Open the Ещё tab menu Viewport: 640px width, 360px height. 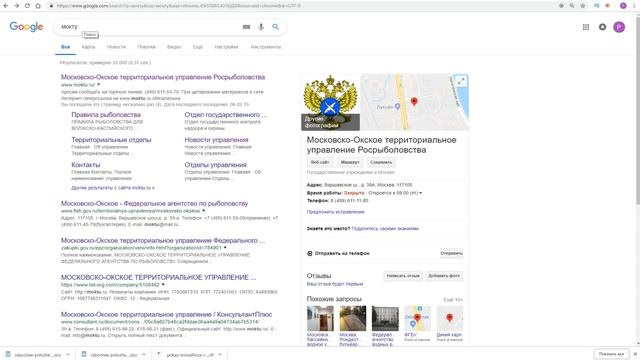point(198,47)
